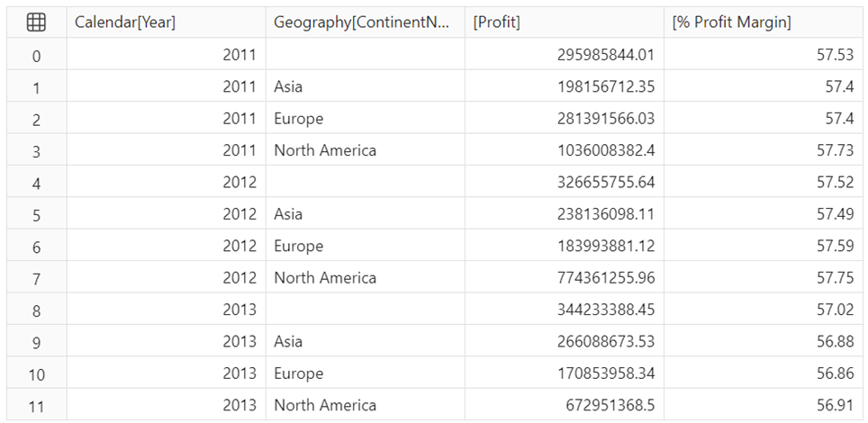Select the 2012 year cell in row 4
Viewport: 868px width, 423px height.
(240, 183)
